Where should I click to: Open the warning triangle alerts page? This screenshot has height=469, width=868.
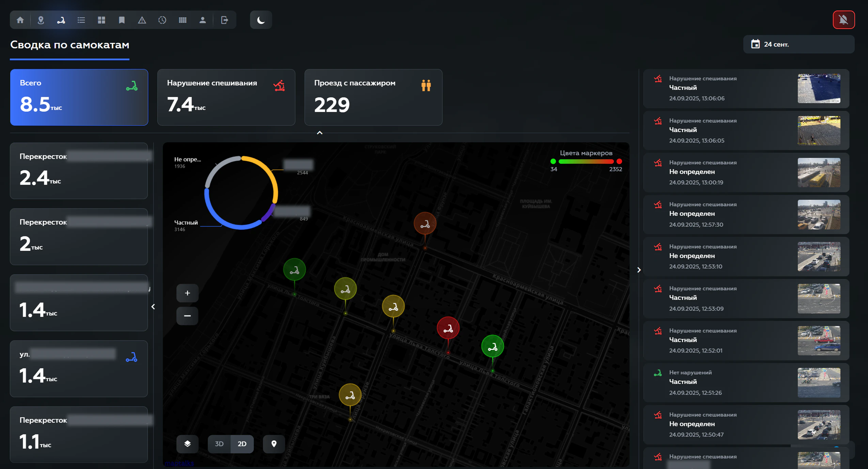(142, 20)
